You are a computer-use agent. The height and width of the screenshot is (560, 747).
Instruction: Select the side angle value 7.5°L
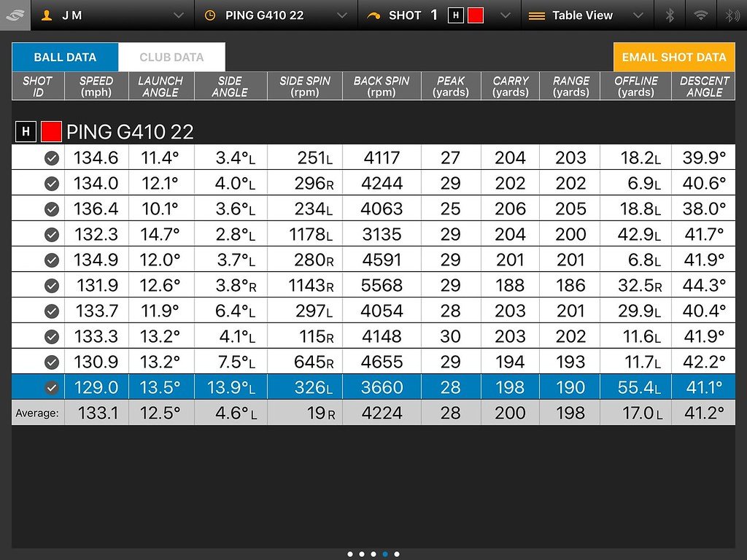(x=236, y=362)
